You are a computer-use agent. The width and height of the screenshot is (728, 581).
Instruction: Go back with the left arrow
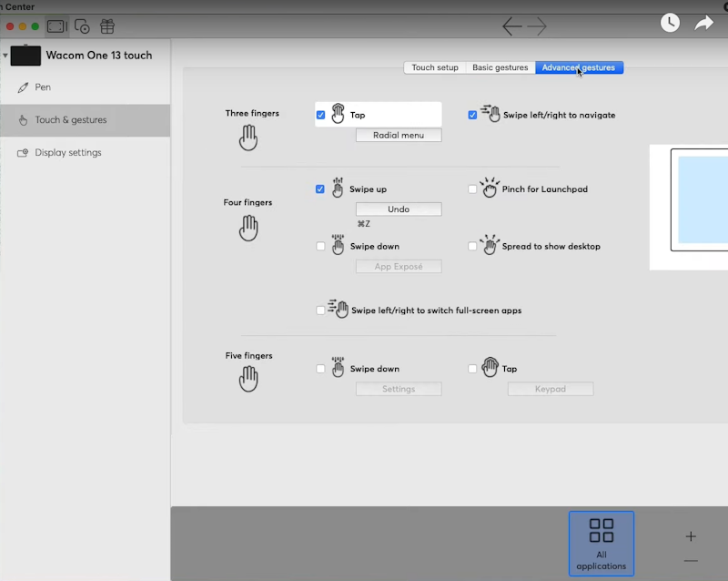click(x=512, y=26)
